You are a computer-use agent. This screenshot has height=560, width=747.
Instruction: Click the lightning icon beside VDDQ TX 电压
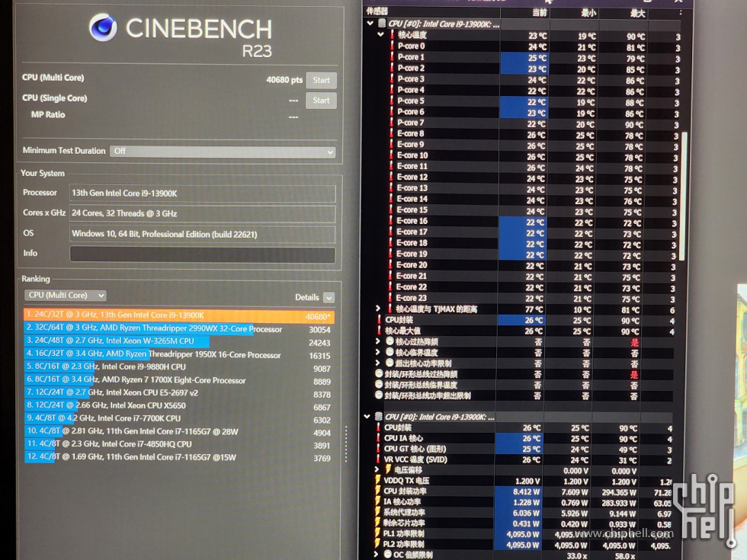(378, 480)
